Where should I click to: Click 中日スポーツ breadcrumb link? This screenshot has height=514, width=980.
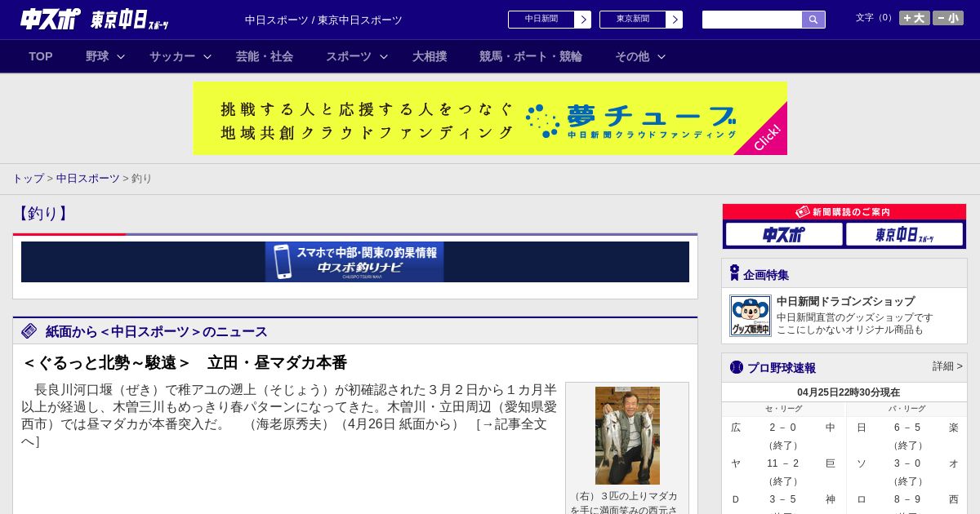coord(88,178)
